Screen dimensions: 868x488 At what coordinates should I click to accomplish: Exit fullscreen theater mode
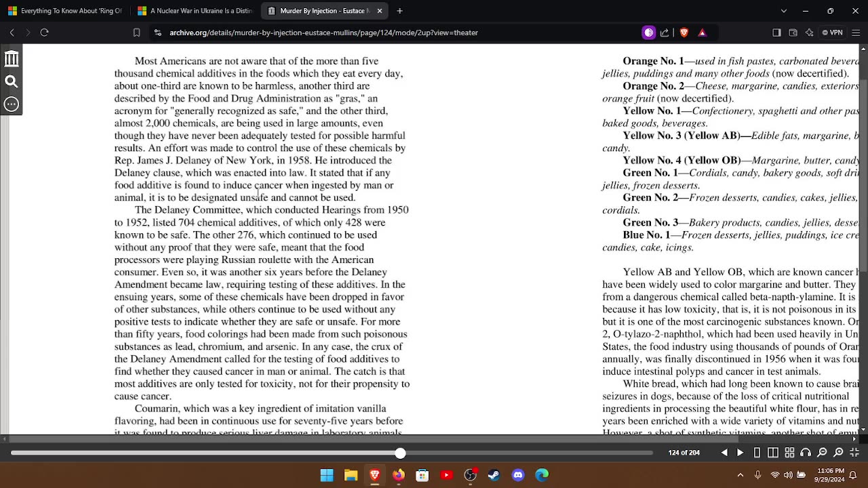point(854,453)
